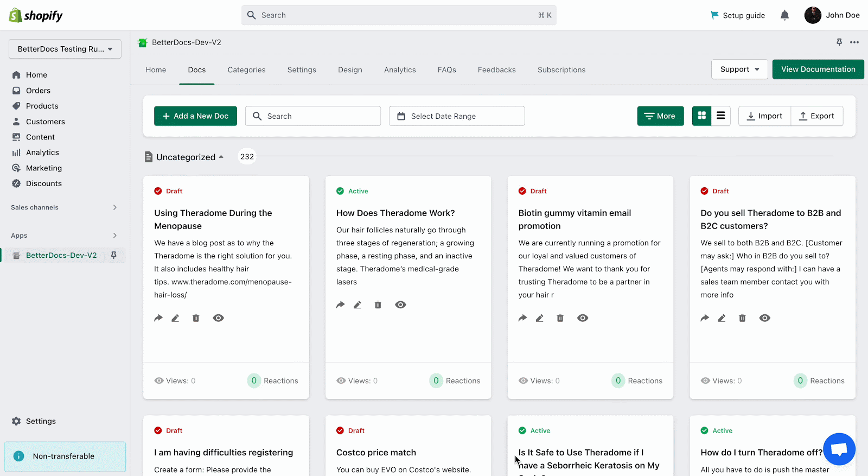The height and width of the screenshot is (476, 868).
Task: Switch to the FAQs tab
Action: point(447,70)
